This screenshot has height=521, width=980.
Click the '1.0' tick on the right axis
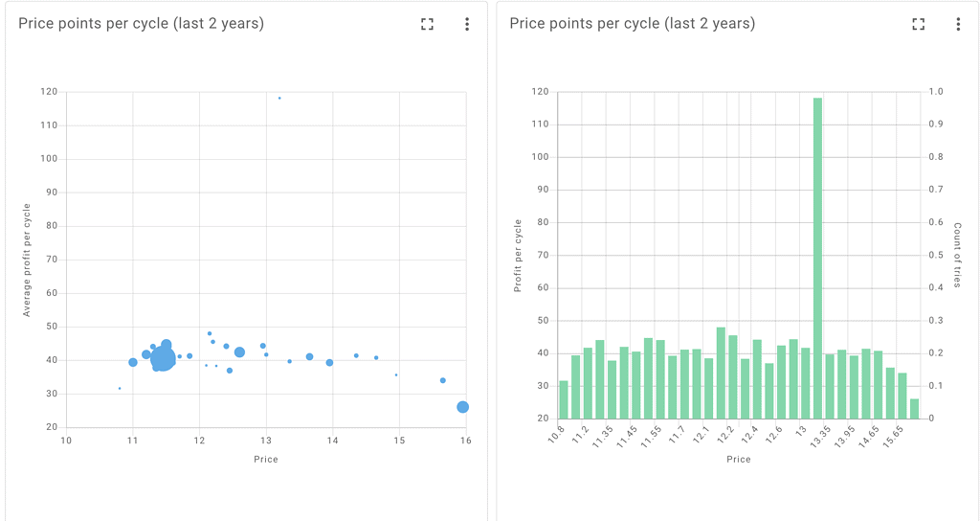(x=936, y=91)
